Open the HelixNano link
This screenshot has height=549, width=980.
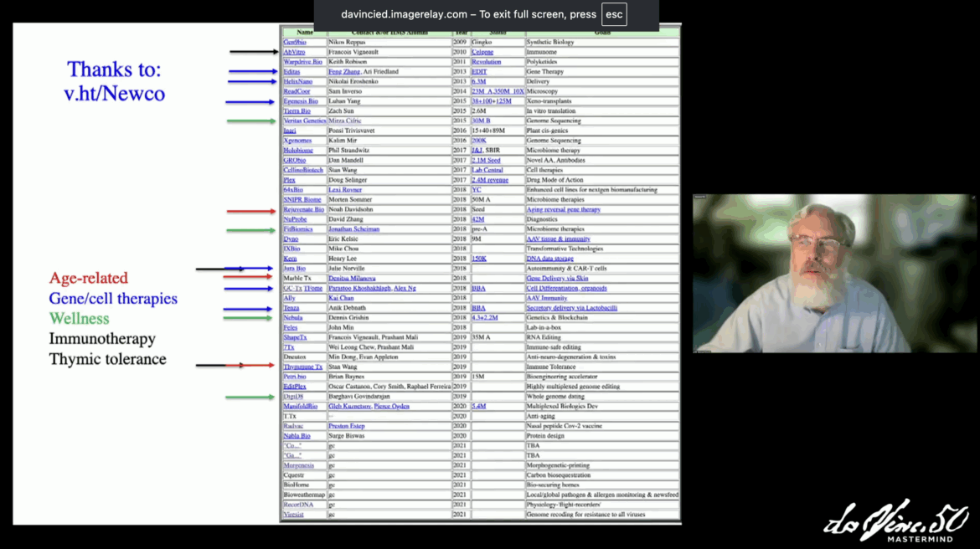point(298,81)
